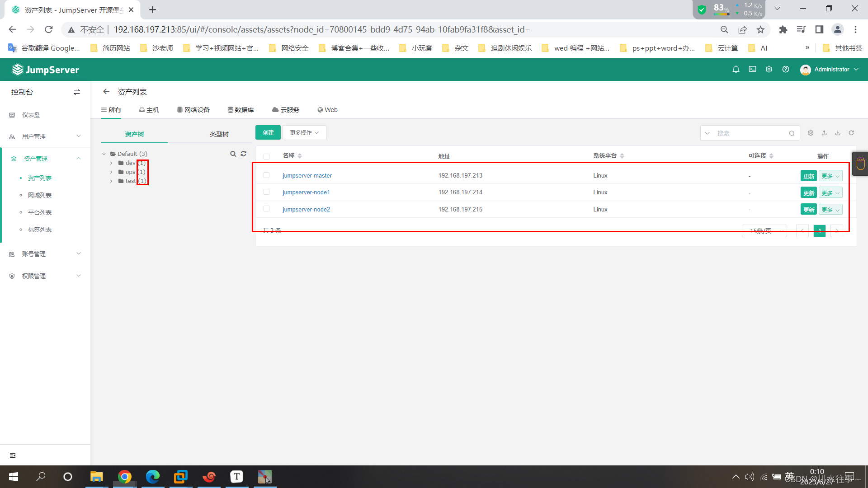Viewport: 868px width, 488px height.
Task: Switch to the 类型树 tab
Action: coord(219,134)
